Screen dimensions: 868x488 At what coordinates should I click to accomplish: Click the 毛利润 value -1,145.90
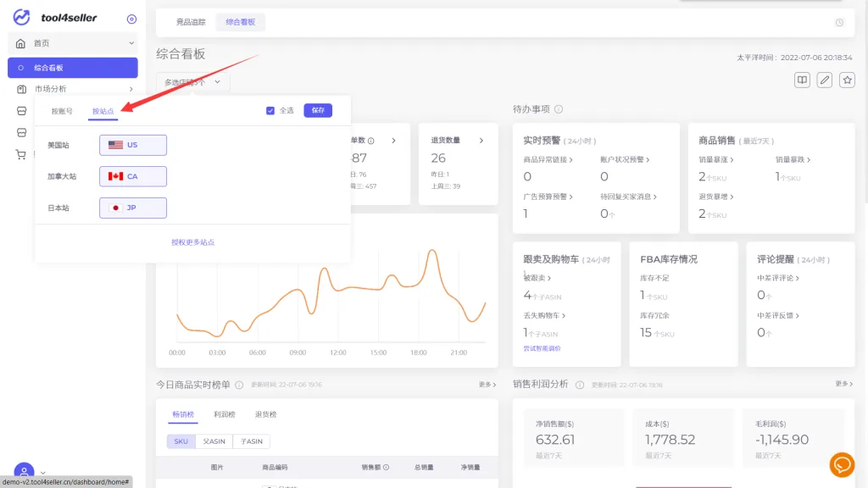pos(782,440)
